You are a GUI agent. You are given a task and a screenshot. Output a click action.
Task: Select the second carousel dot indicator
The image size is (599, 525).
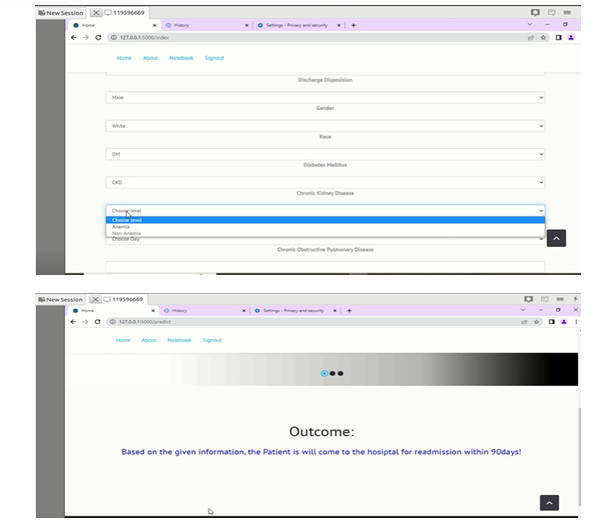point(332,373)
